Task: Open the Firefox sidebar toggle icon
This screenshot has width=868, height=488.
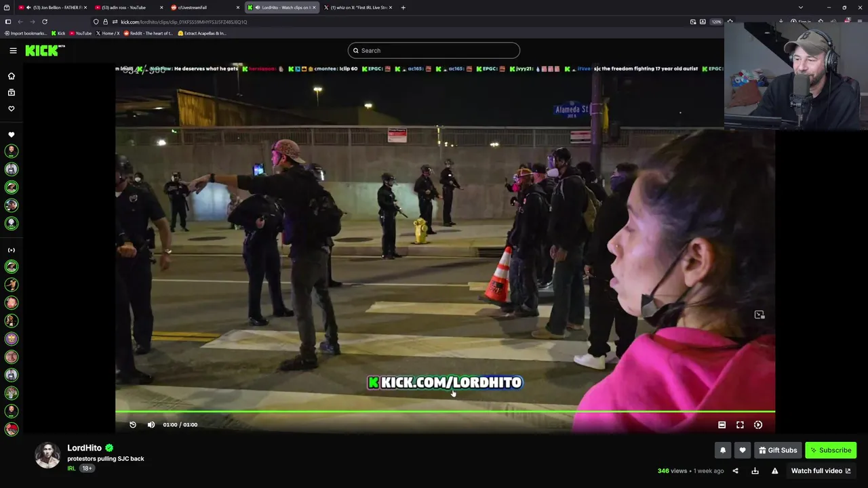Action: [8, 22]
